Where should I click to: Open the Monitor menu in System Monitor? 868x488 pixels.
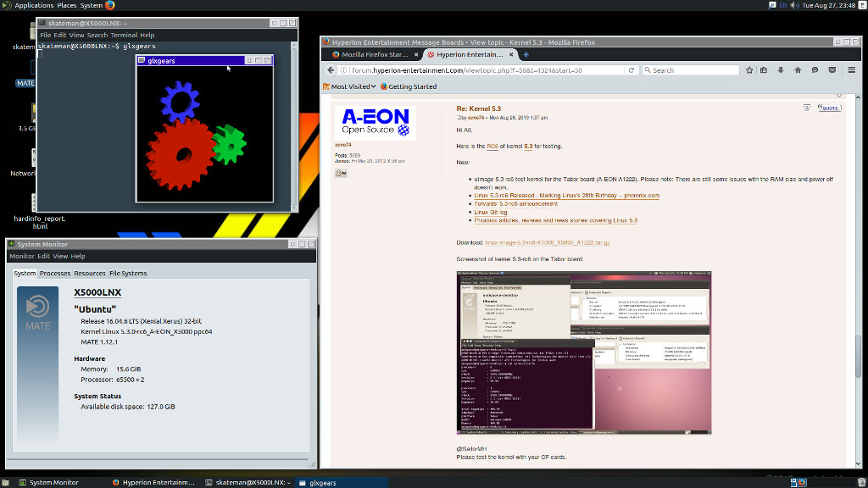coord(22,256)
